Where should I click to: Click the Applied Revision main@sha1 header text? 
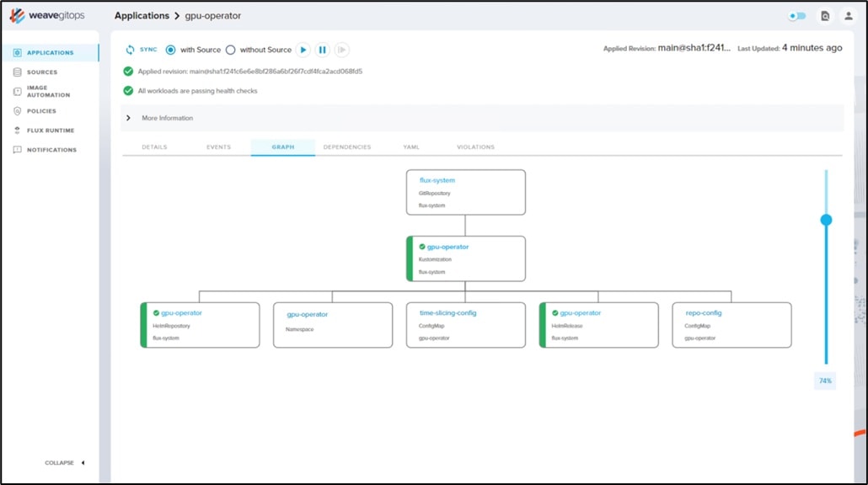click(x=667, y=48)
